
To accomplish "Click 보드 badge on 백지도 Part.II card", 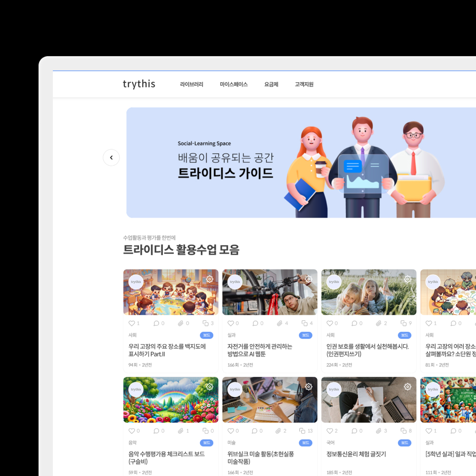I will tap(207, 335).
